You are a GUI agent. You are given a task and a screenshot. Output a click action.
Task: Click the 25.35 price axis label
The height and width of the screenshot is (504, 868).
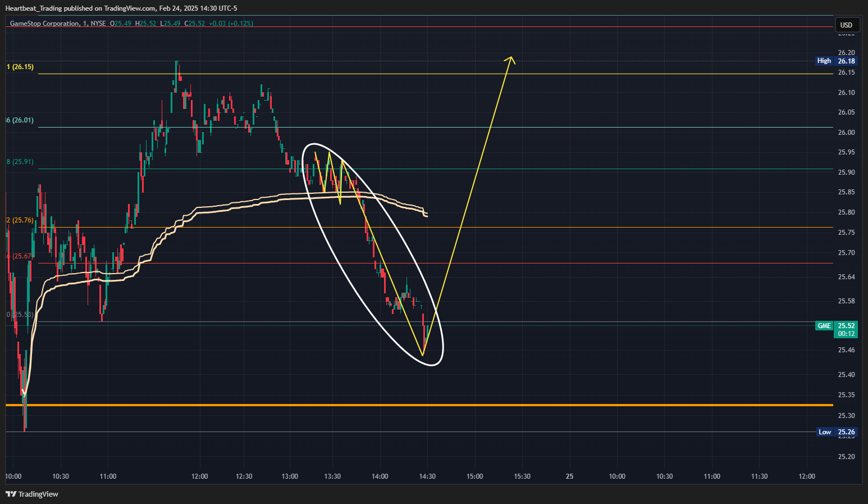pyautogui.click(x=846, y=395)
